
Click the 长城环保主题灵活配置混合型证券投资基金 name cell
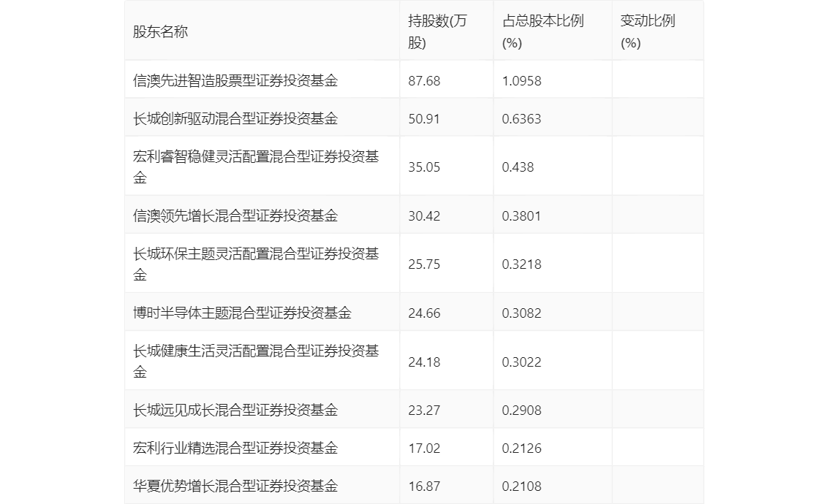coord(262,264)
